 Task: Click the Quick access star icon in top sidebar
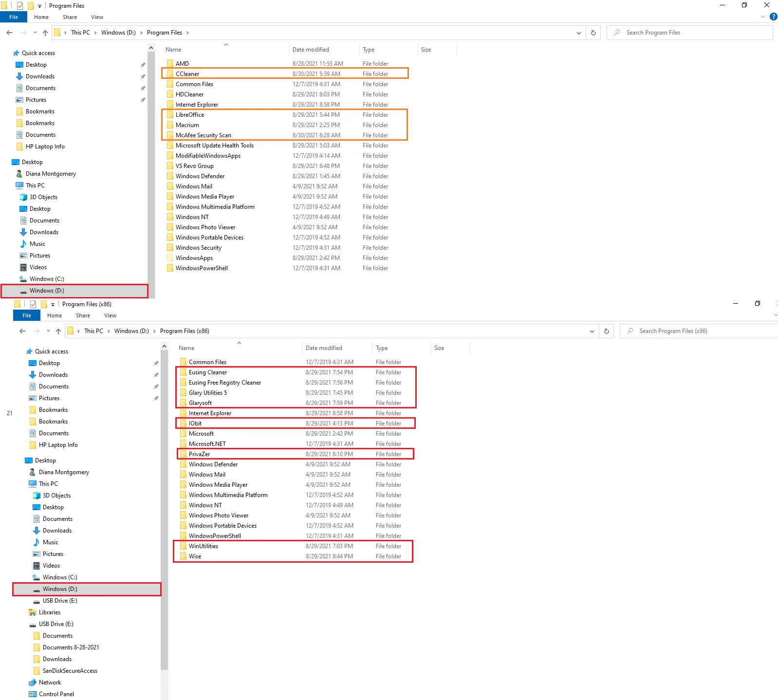click(16, 53)
